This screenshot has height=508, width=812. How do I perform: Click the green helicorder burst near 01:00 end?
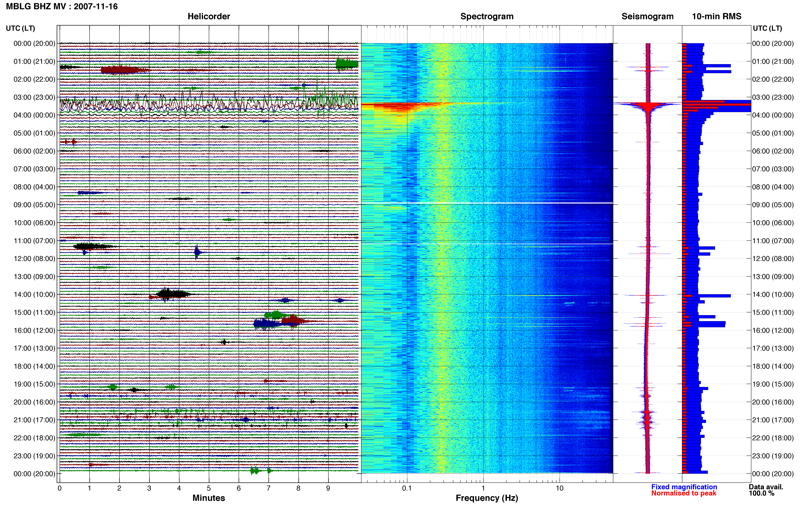click(x=347, y=64)
